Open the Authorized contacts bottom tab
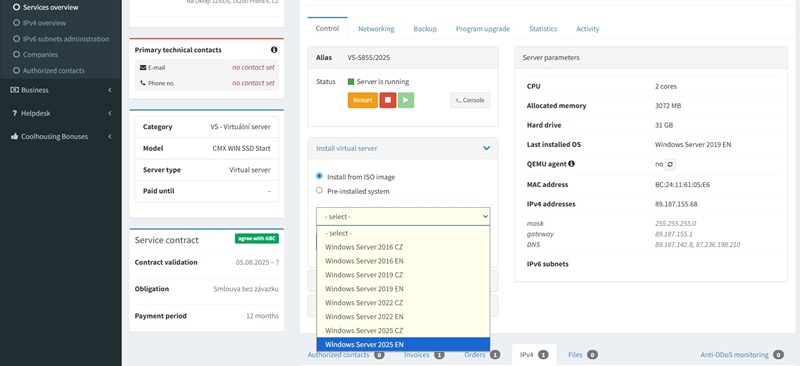The image size is (800, 366). click(346, 355)
